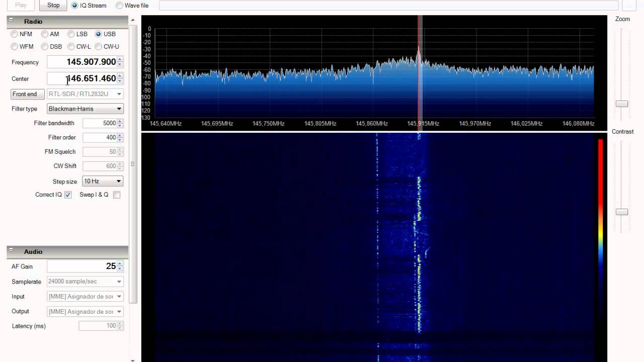Image resolution: width=644 pixels, height=362 pixels.
Task: Open the Samplerate dropdown
Action: click(x=85, y=282)
